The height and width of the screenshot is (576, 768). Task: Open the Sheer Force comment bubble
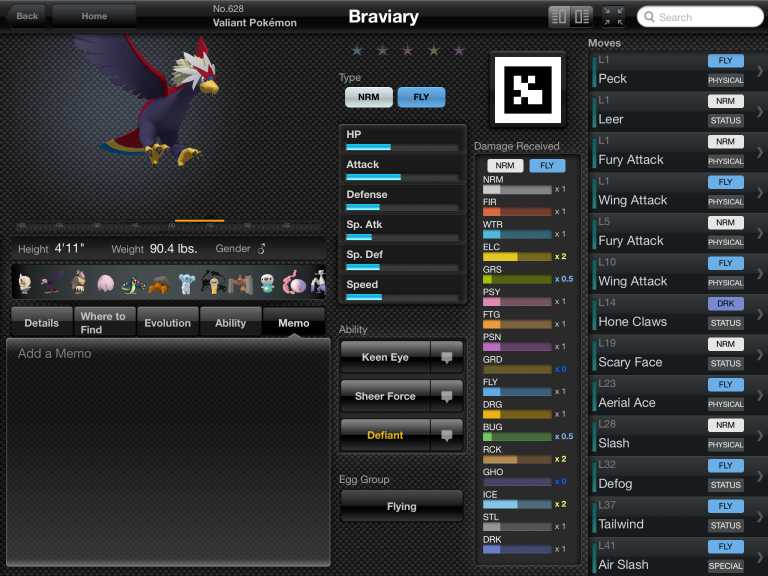[446, 396]
